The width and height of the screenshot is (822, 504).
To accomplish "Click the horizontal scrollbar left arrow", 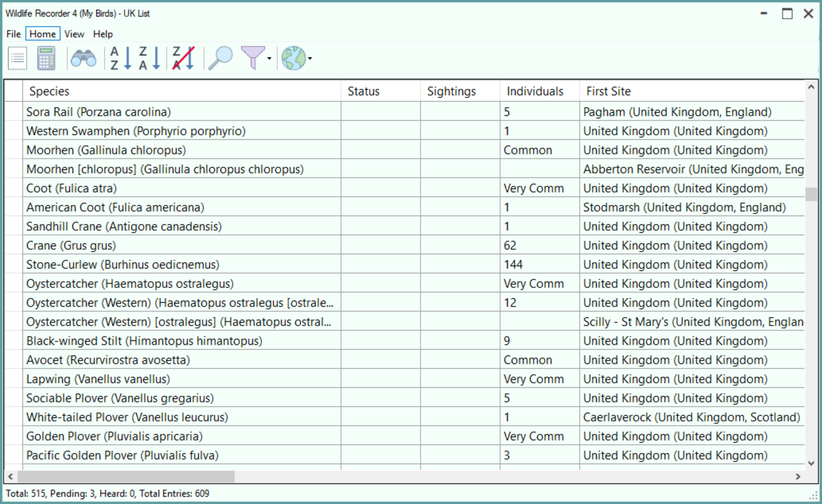I will pos(11,476).
